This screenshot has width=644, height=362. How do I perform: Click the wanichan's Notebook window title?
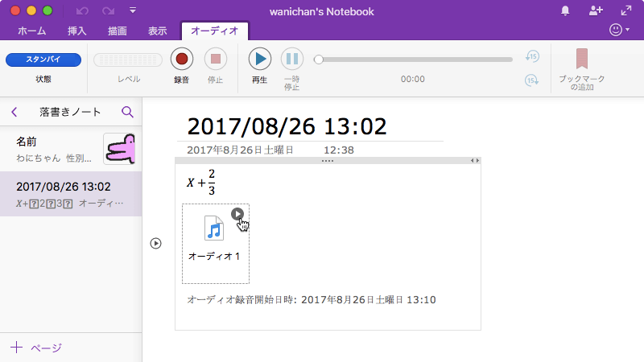(321, 12)
